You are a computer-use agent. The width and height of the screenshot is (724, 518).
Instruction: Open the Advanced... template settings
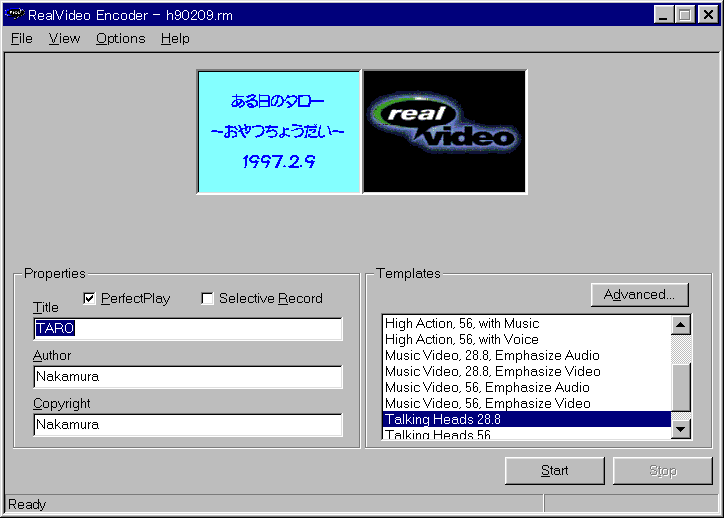coord(640,295)
